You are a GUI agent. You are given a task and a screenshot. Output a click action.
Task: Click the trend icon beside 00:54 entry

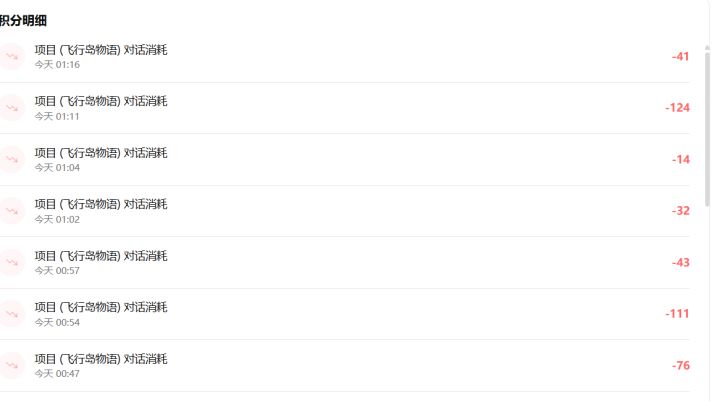(x=12, y=314)
